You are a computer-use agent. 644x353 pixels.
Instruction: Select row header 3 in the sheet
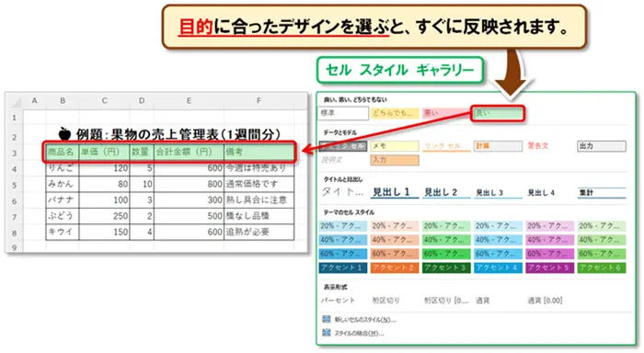point(15,154)
